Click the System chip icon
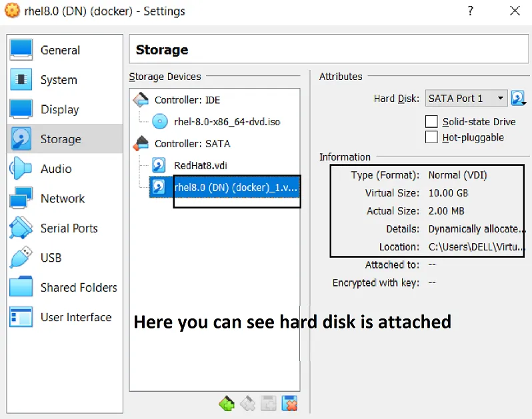 [x=21, y=79]
